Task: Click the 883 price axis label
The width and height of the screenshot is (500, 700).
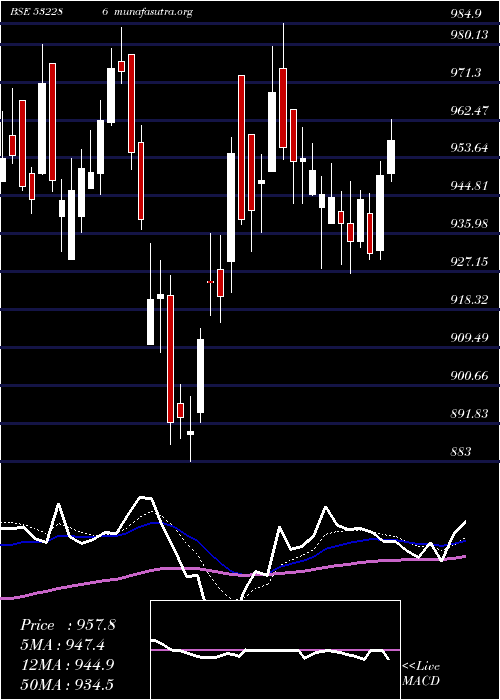Action: 460,451
